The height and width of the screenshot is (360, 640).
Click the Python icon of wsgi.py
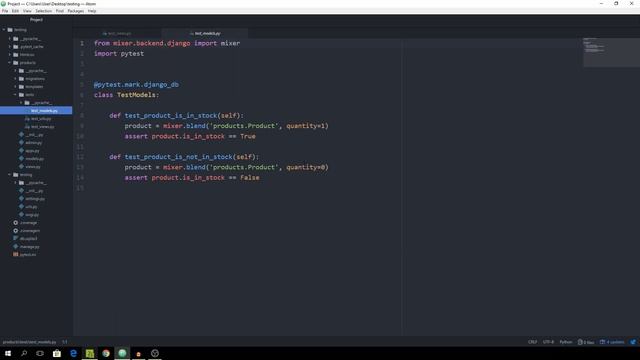(22, 214)
